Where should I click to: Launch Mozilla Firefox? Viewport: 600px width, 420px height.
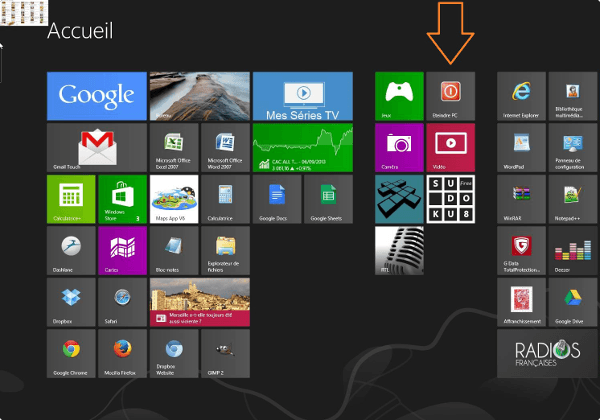tap(122, 353)
